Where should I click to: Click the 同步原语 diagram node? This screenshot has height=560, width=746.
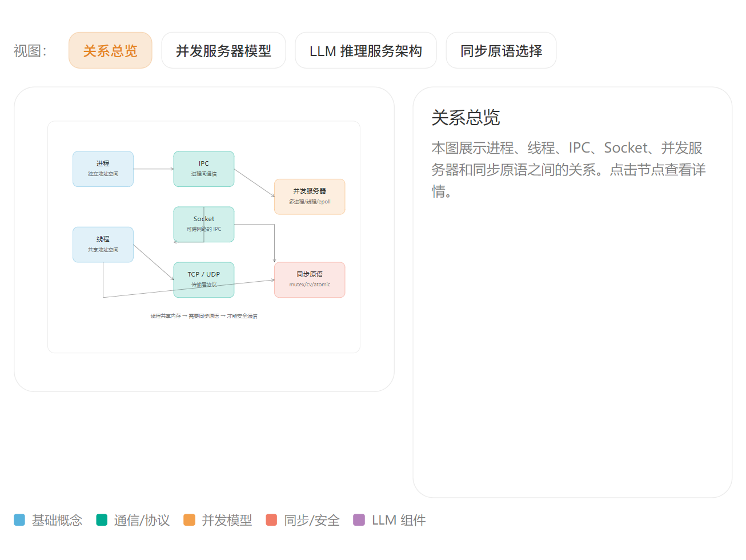310,279
